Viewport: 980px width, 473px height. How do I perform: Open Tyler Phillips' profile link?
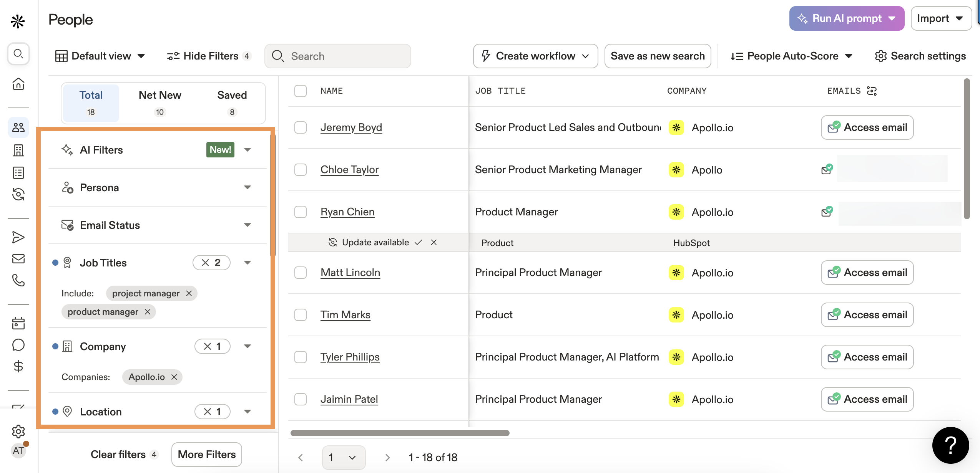[350, 357]
